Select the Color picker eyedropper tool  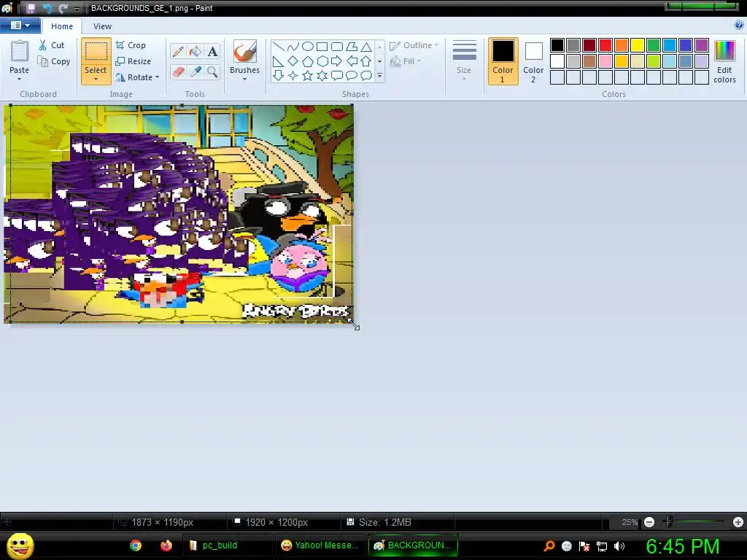point(196,72)
